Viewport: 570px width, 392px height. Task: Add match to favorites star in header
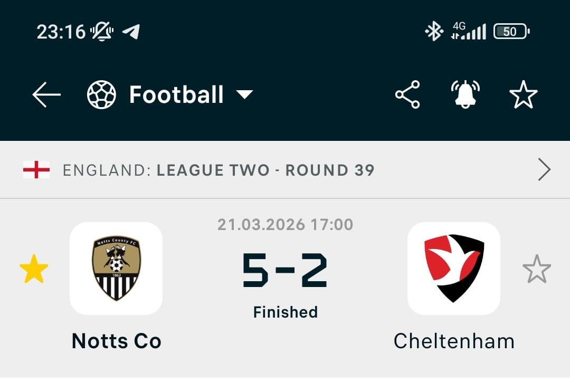click(523, 95)
